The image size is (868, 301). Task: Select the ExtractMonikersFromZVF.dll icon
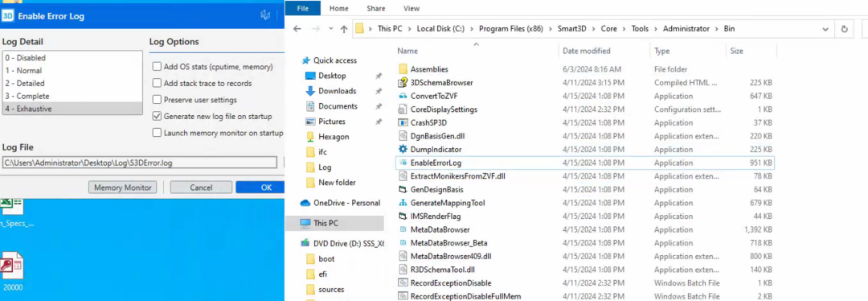point(403,176)
